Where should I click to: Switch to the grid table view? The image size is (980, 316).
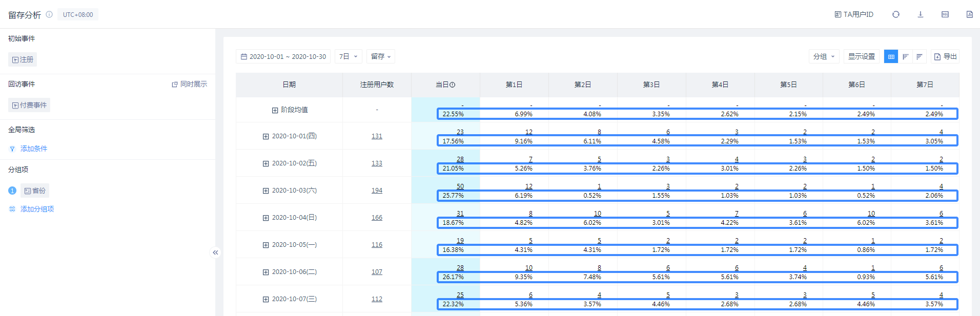point(891,57)
